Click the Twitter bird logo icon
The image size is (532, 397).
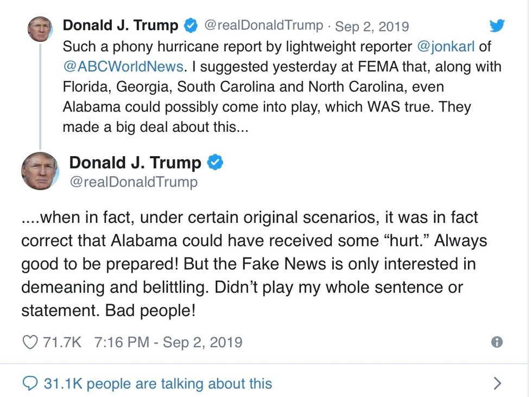point(497,25)
